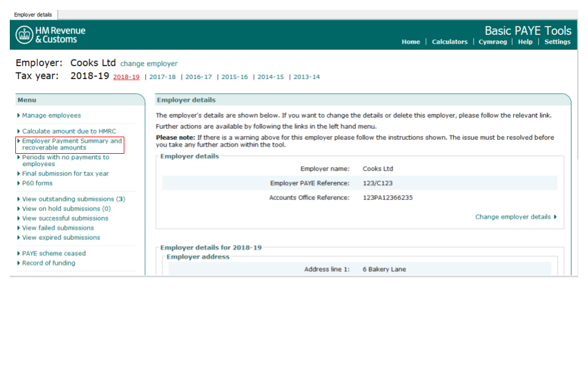Open the Employer details tab
This screenshot has width=588, height=392.
(33, 15)
